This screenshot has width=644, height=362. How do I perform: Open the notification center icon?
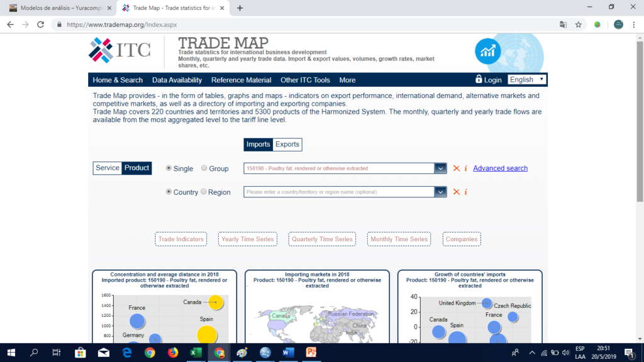pyautogui.click(x=629, y=353)
